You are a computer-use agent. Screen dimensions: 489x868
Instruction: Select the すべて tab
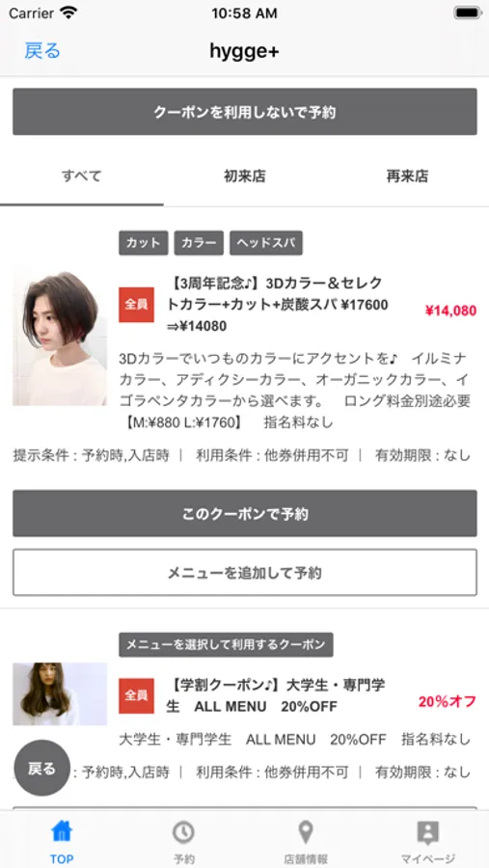tap(81, 176)
